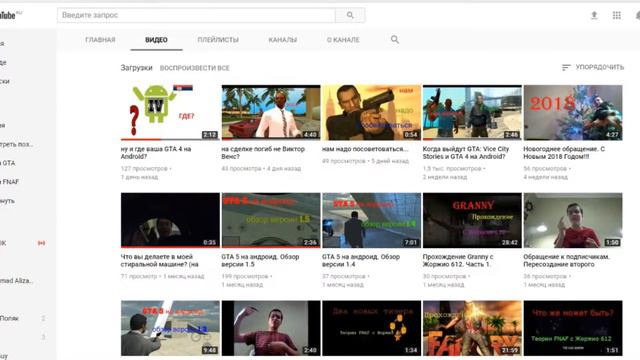Focus the Введите запрос search field
The width and height of the screenshot is (640, 360).
(196, 15)
